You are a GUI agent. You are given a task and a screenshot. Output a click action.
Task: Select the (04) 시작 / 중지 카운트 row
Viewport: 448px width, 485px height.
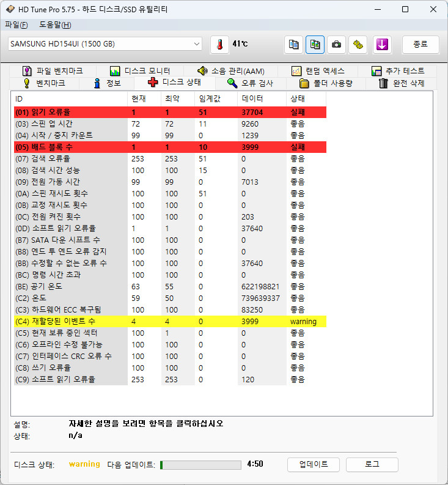point(170,136)
